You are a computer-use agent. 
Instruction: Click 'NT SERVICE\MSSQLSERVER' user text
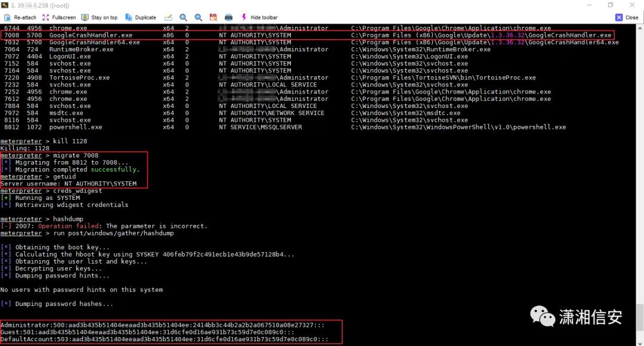click(x=261, y=127)
